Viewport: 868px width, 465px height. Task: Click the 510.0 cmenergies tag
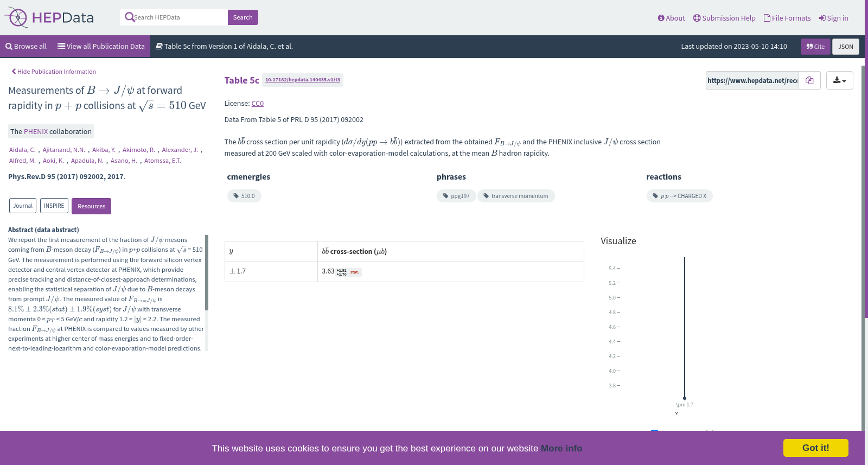(244, 196)
